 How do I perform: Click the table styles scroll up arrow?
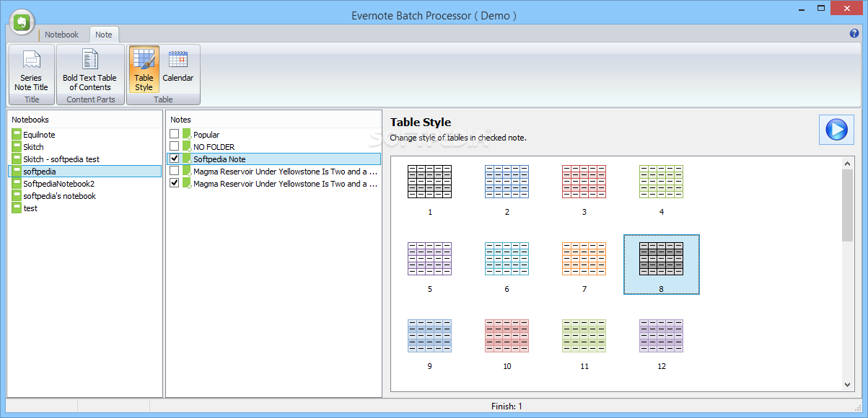(x=848, y=164)
